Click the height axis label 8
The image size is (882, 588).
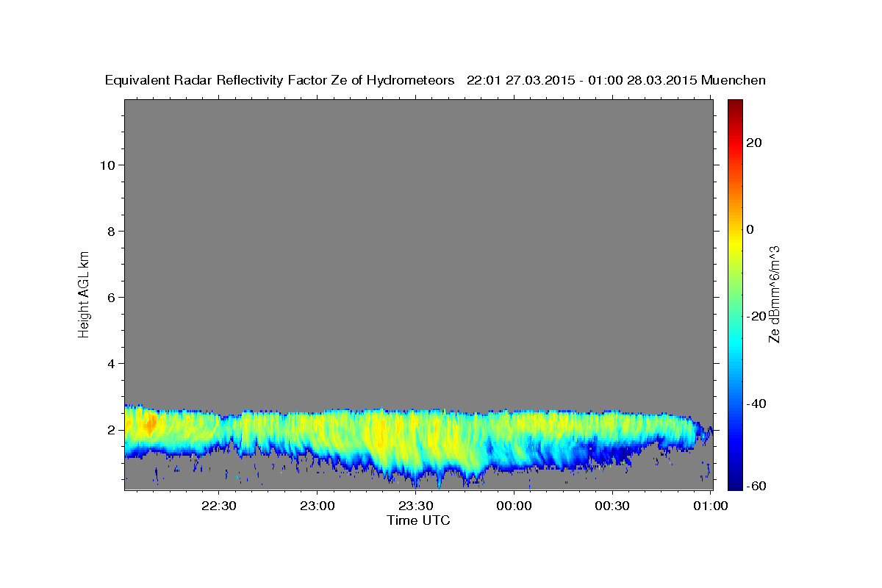[x=111, y=231]
